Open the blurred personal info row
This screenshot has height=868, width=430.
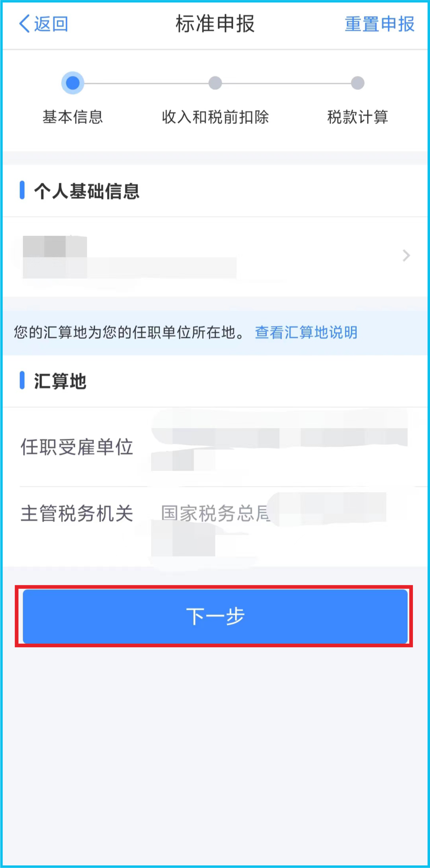[215, 257]
